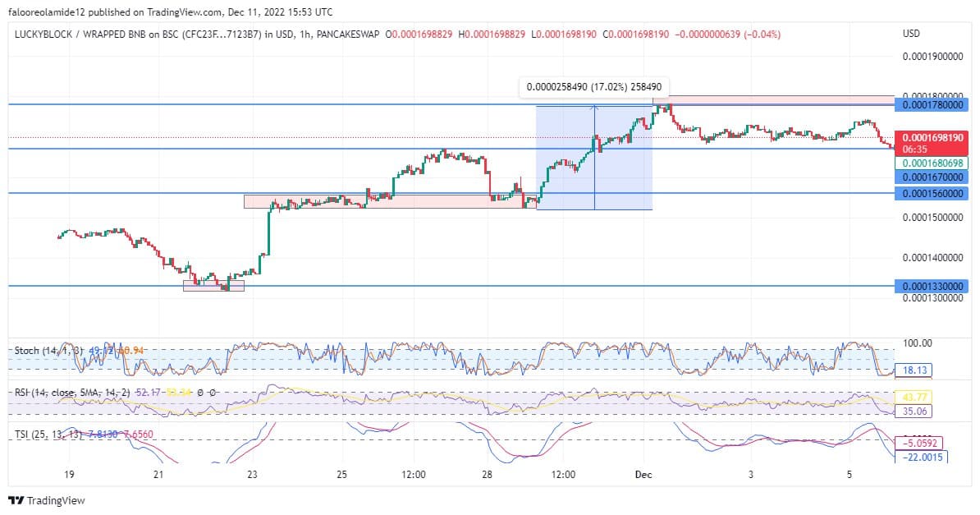Select the blue 0.0001780000 price level tag
Image resolution: width=980 pixels, height=515 pixels.
coord(932,104)
